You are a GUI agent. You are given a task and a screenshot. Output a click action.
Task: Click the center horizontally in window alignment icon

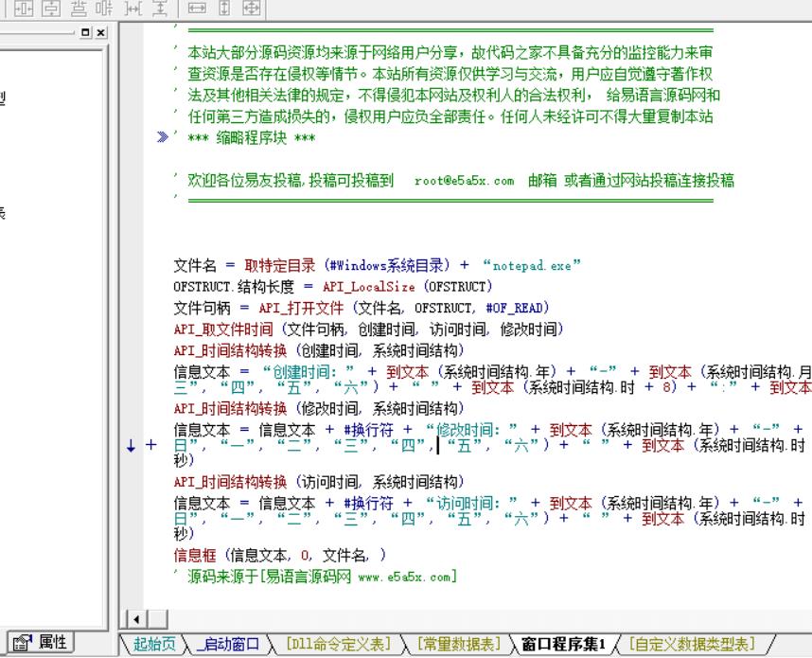pos(24,8)
